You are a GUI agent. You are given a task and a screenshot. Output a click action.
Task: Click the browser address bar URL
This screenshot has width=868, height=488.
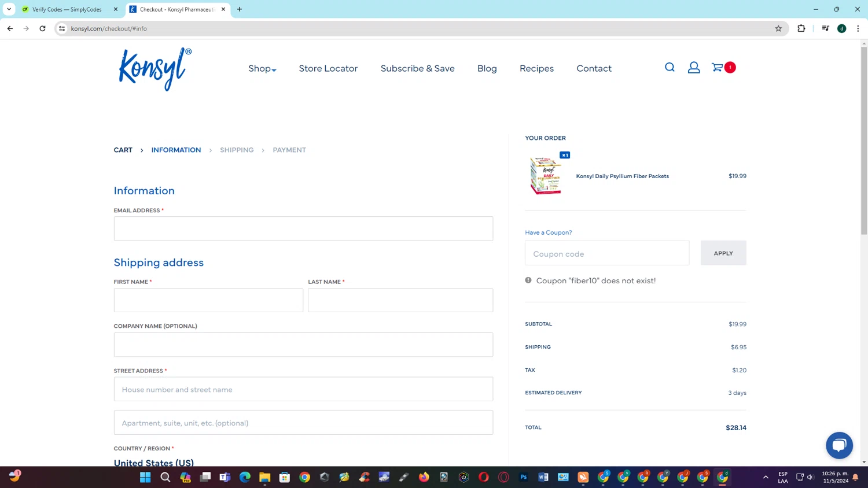[109, 28]
